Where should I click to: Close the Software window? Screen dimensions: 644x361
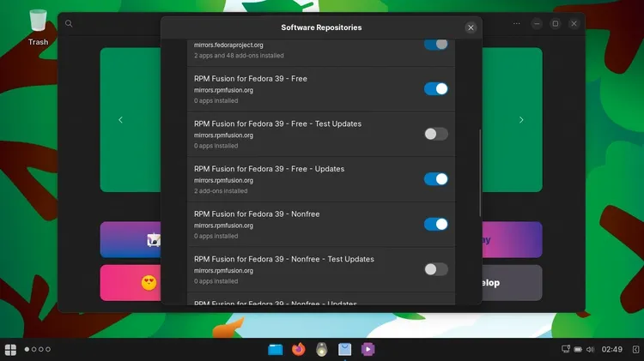click(574, 23)
